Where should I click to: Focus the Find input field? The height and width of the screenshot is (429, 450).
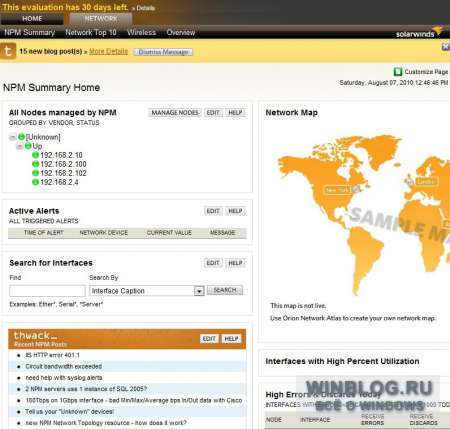pyautogui.click(x=47, y=291)
